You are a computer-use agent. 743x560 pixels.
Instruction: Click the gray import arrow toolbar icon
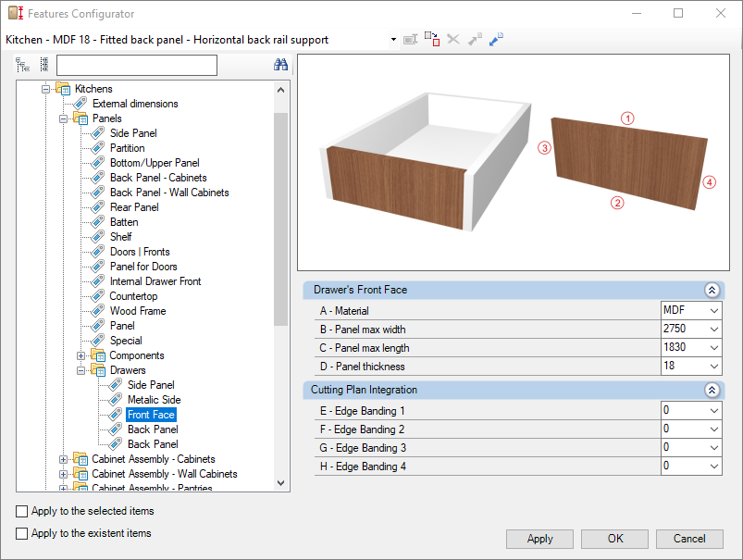[x=475, y=40]
